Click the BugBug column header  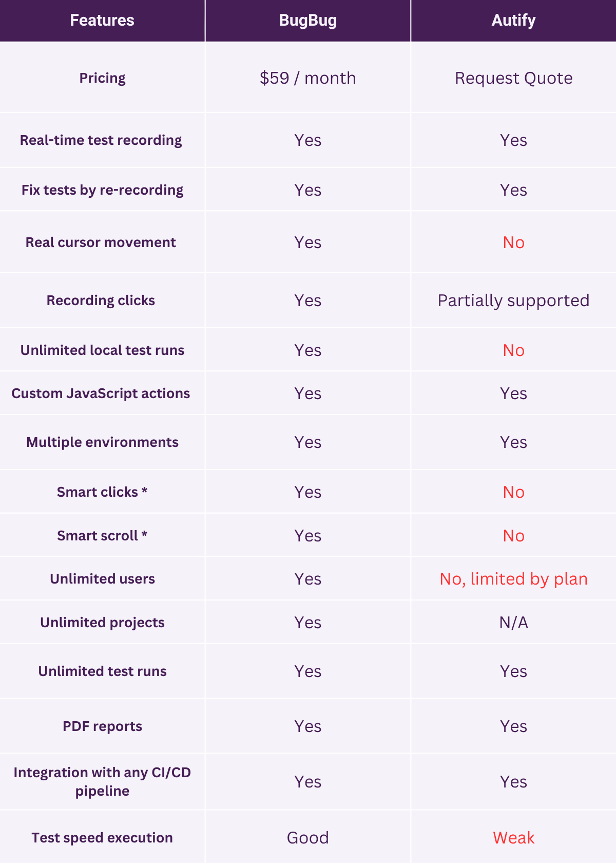point(308,21)
